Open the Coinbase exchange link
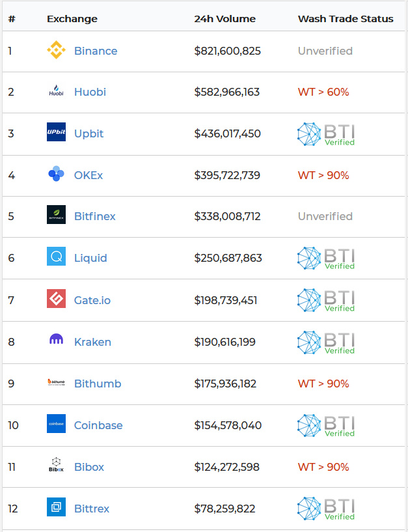The width and height of the screenshot is (408, 532). coord(98,425)
